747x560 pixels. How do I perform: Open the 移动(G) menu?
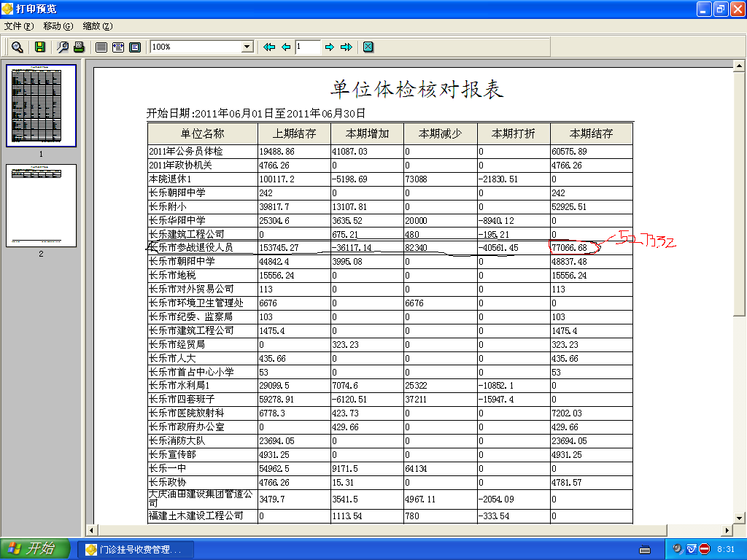pos(58,26)
